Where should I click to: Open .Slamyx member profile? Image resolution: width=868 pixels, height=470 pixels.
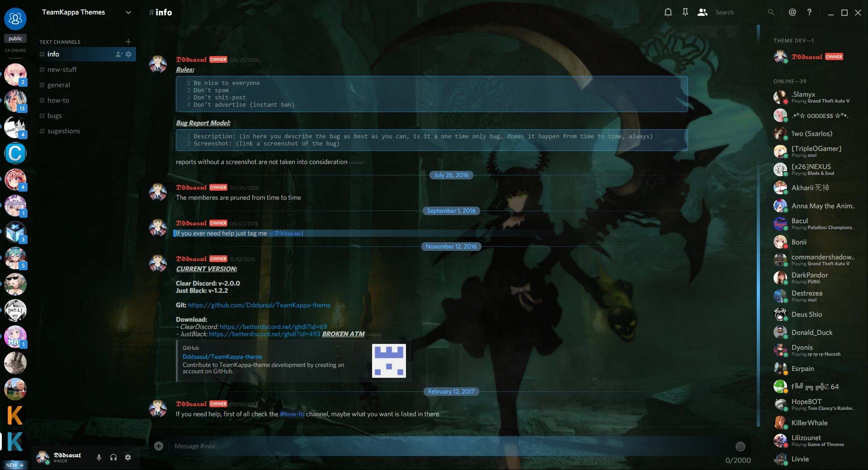814,97
